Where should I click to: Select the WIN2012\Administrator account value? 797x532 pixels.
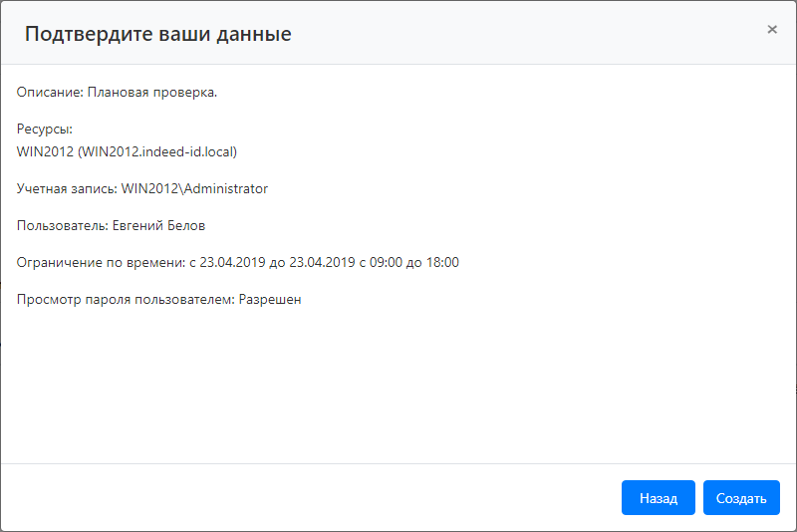[x=194, y=188]
